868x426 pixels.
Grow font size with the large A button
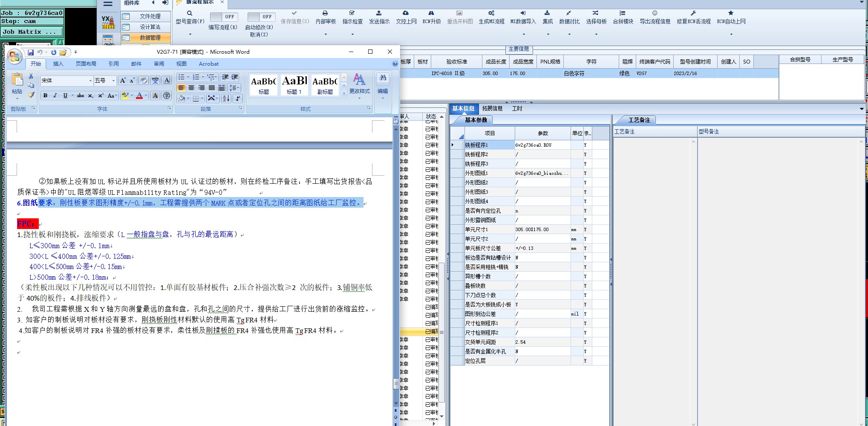tap(123, 80)
